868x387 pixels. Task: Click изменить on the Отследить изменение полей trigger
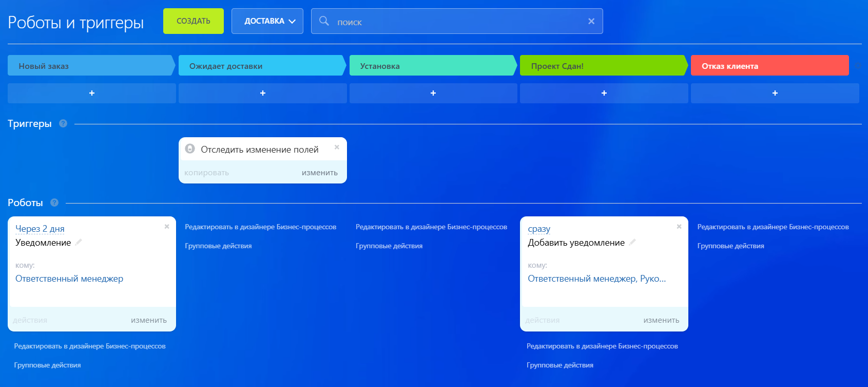320,173
